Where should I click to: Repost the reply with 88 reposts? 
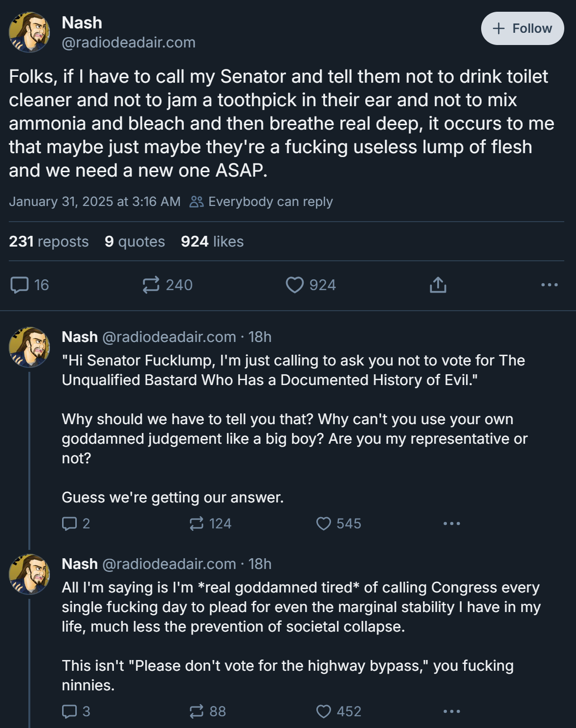click(207, 711)
